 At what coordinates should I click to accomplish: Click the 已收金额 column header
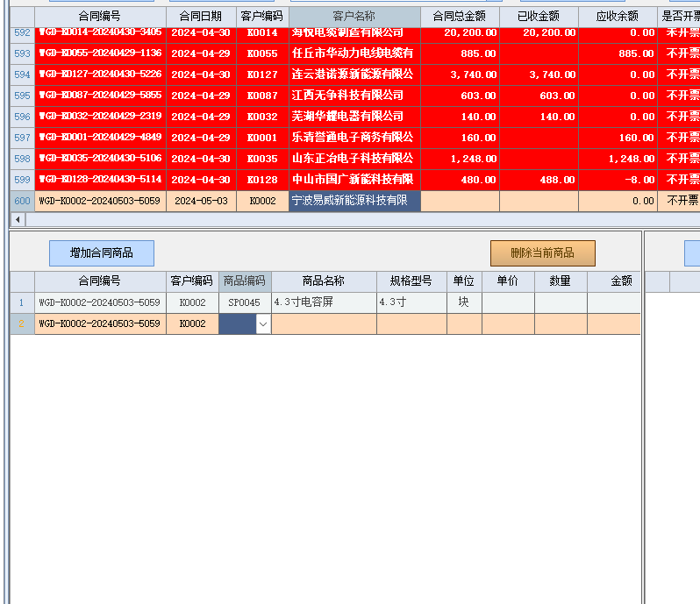click(539, 17)
